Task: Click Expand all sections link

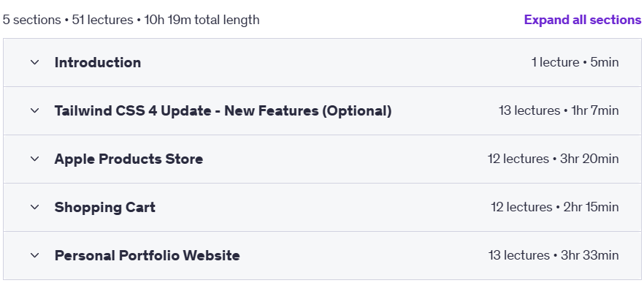Action: coord(583,20)
